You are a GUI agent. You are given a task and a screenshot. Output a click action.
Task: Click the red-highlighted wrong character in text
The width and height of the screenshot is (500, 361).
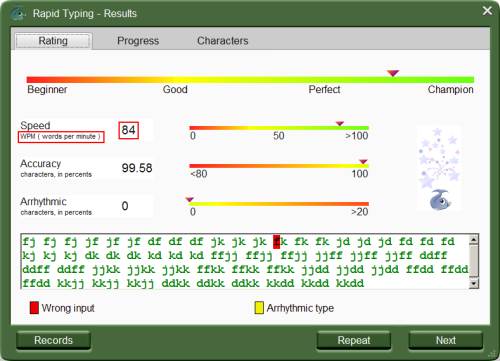pyautogui.click(x=276, y=242)
